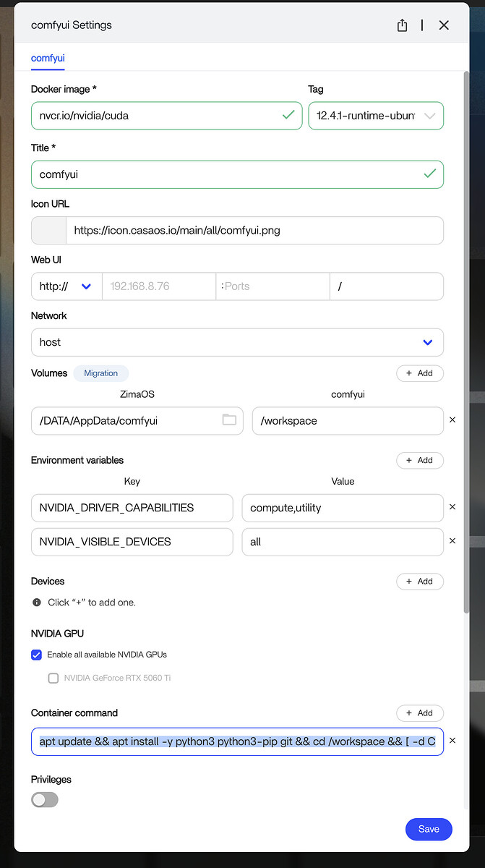Viewport: 485px width, 868px height.
Task: Edit the value field containing all
Action: (343, 542)
